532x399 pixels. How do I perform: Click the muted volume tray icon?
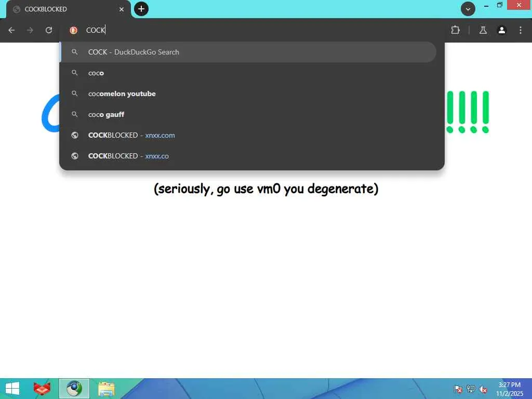point(483,389)
